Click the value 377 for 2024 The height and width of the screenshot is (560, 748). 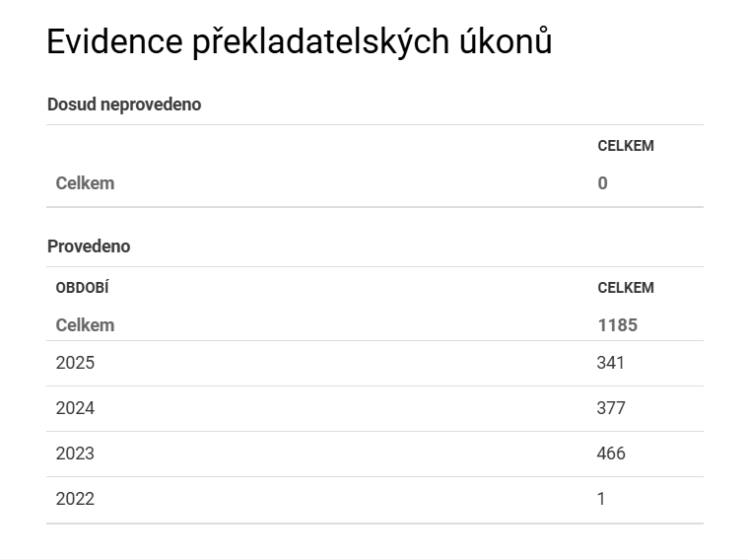click(611, 408)
